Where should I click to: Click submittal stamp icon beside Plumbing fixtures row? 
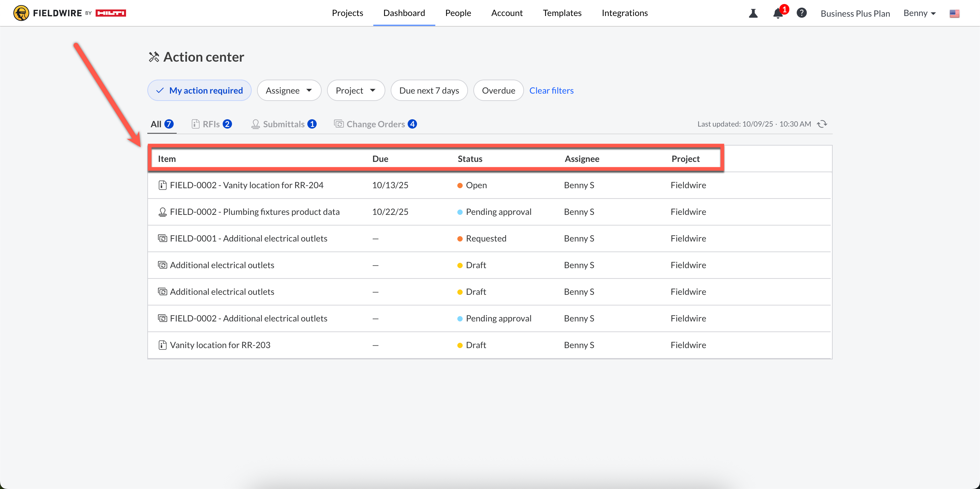[x=162, y=212]
